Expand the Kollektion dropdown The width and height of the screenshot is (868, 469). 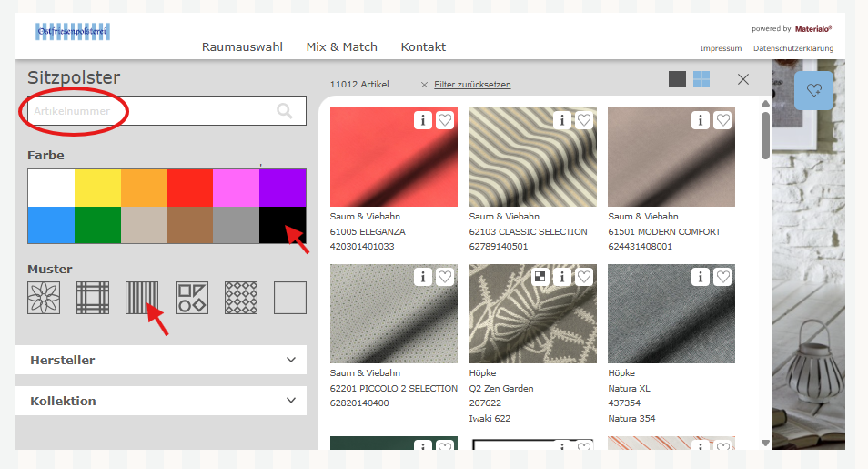(161, 401)
